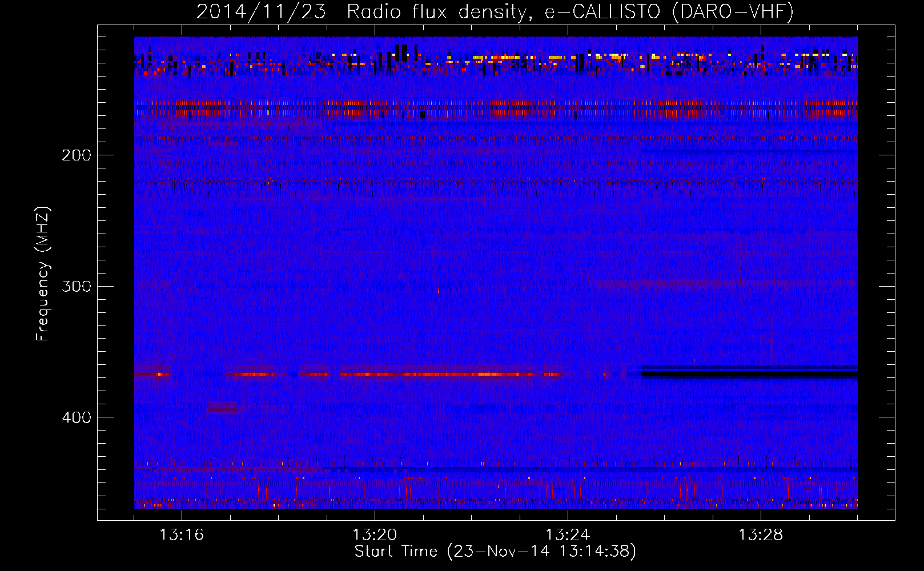Screen dimensions: 924x571
Task: Click the 13:20 time tick label
Action: point(375,534)
